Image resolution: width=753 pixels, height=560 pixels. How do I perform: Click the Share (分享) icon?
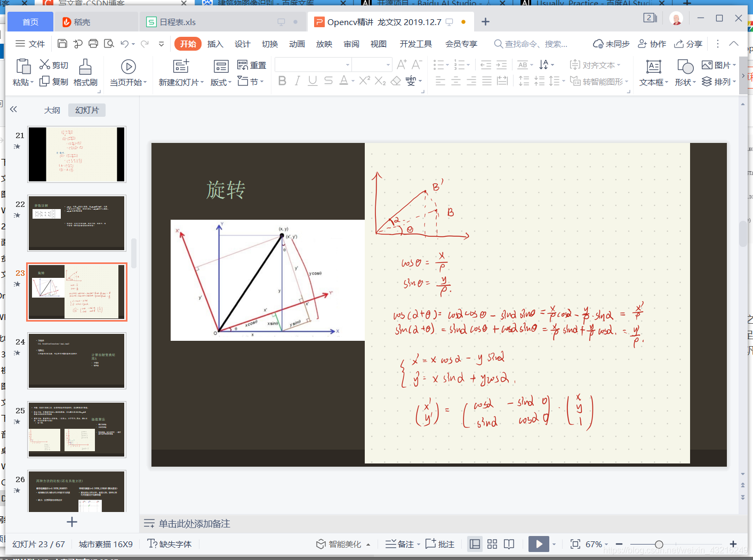pos(679,44)
